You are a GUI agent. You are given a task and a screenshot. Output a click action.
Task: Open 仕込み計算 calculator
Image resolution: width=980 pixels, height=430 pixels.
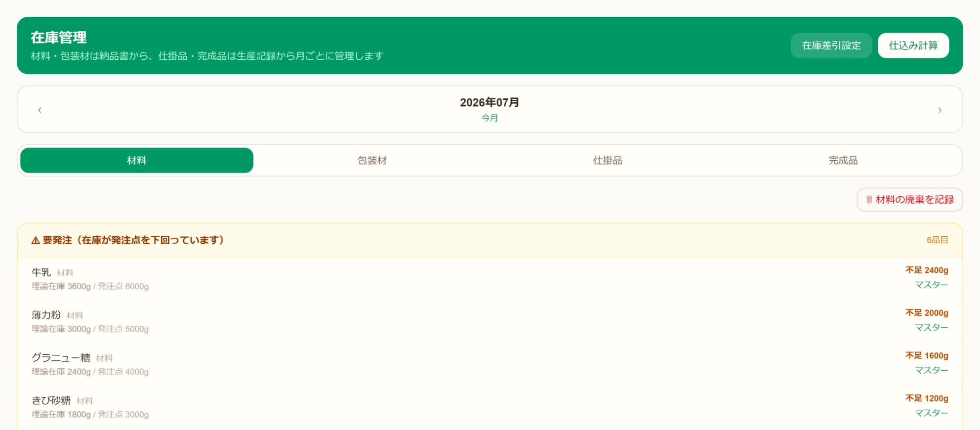[x=913, y=45]
